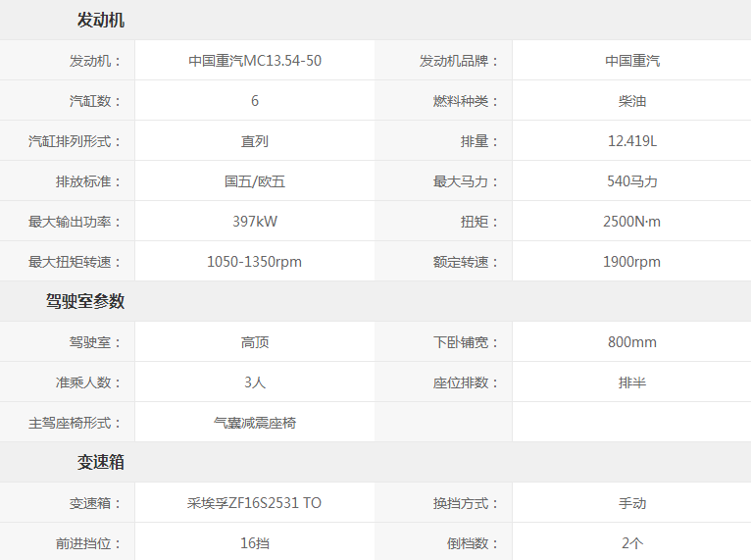Click the 发动机 section header
This screenshot has width=751, height=560.
point(101,21)
